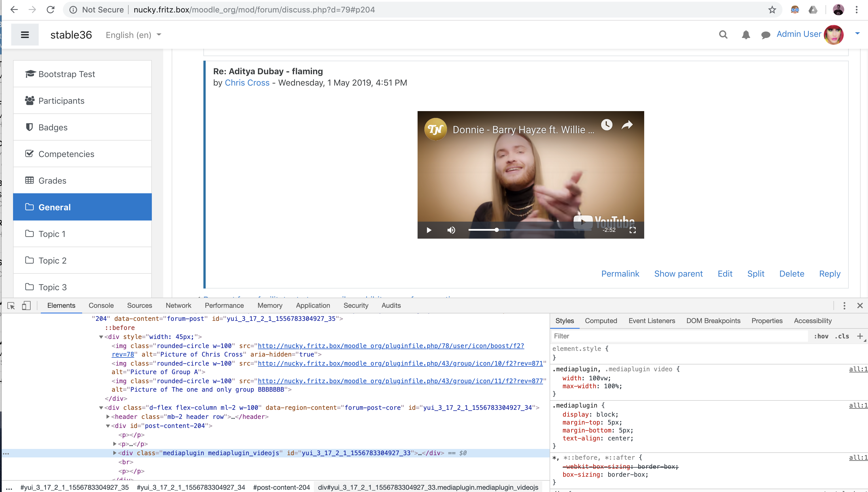Delete the forum post

pos(791,274)
